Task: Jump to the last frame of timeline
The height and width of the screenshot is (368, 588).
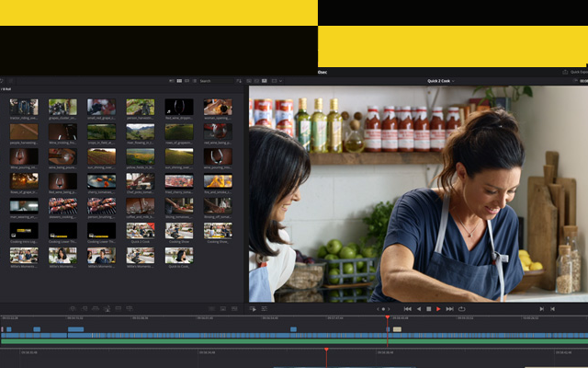Action: [449, 309]
